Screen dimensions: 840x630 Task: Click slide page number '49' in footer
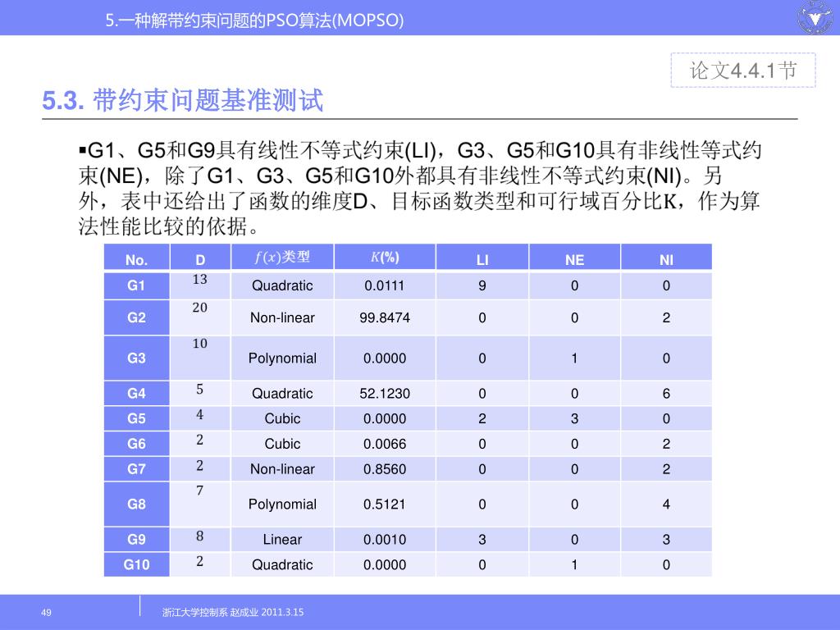tap(46, 612)
